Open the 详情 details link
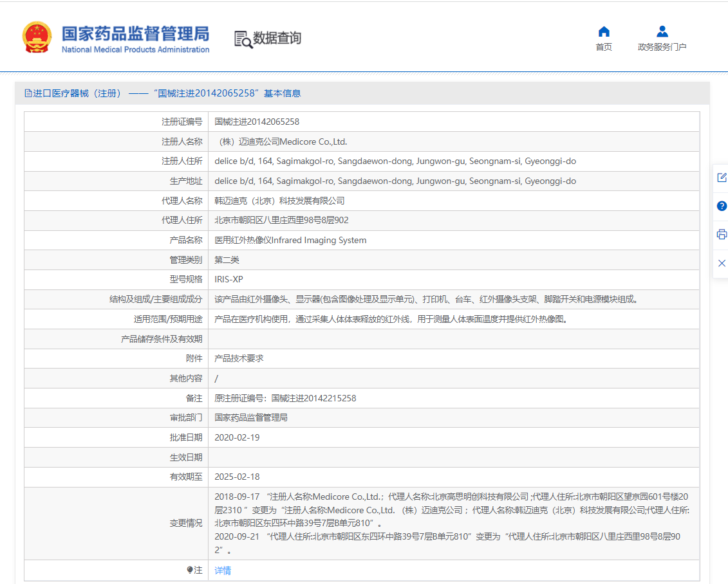 tap(222, 570)
